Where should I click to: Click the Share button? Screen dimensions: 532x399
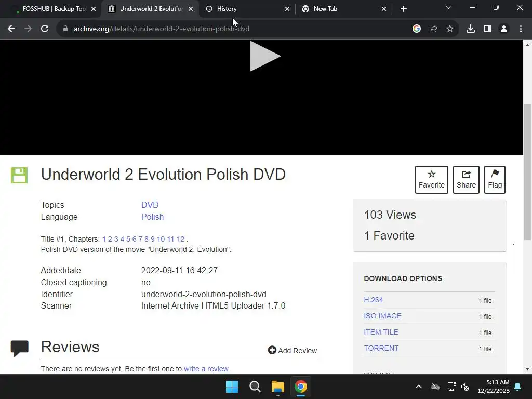click(x=466, y=179)
